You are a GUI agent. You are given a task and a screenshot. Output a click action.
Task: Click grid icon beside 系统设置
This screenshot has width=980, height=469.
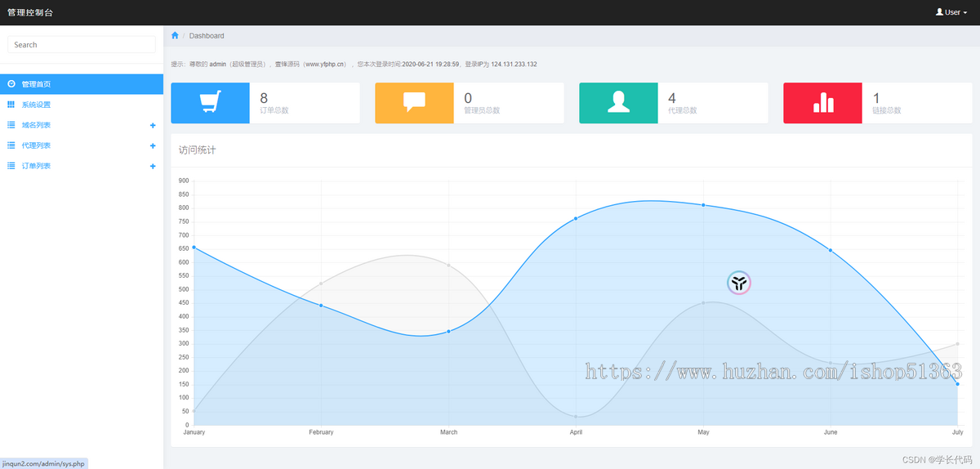click(11, 105)
